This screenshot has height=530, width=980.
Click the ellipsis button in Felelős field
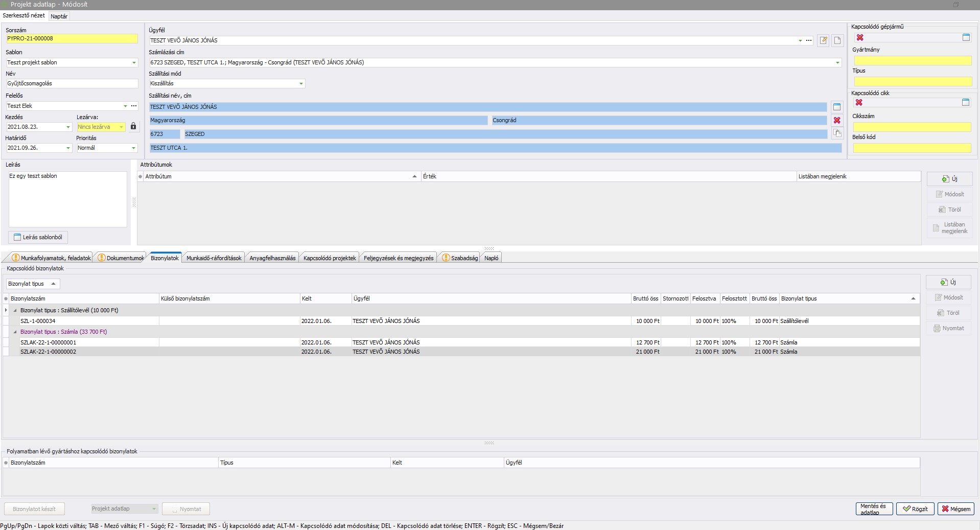134,106
